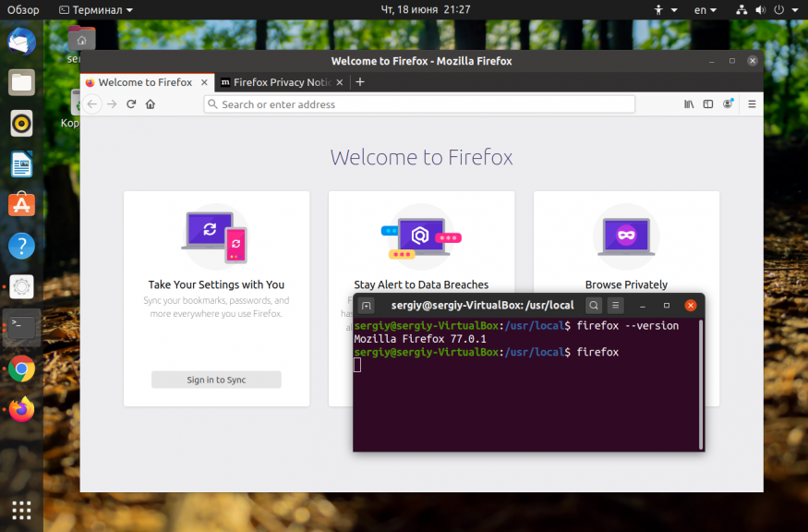The height and width of the screenshot is (532, 808).
Task: Open the Help icon in dock
Action: 21,246
